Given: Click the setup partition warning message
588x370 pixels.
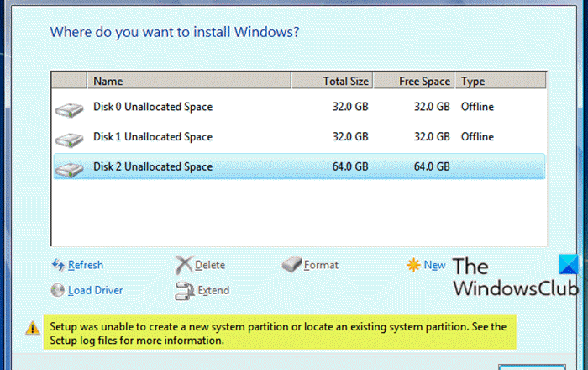Looking at the screenshot, I should [280, 333].
